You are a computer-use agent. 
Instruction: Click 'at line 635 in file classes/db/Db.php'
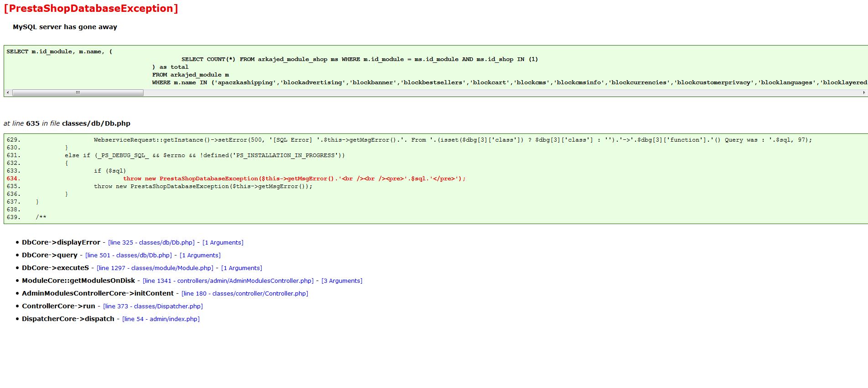(67, 123)
